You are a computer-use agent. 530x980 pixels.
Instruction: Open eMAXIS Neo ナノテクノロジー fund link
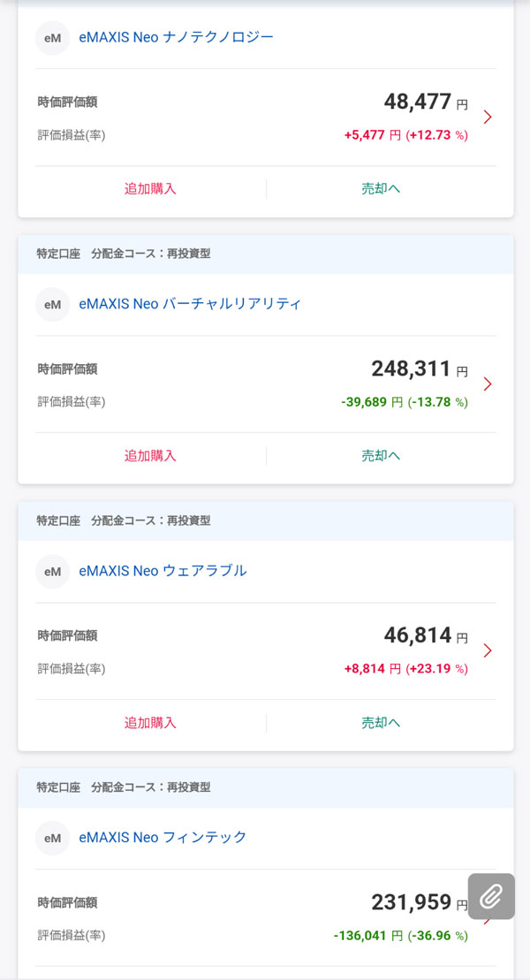176,37
